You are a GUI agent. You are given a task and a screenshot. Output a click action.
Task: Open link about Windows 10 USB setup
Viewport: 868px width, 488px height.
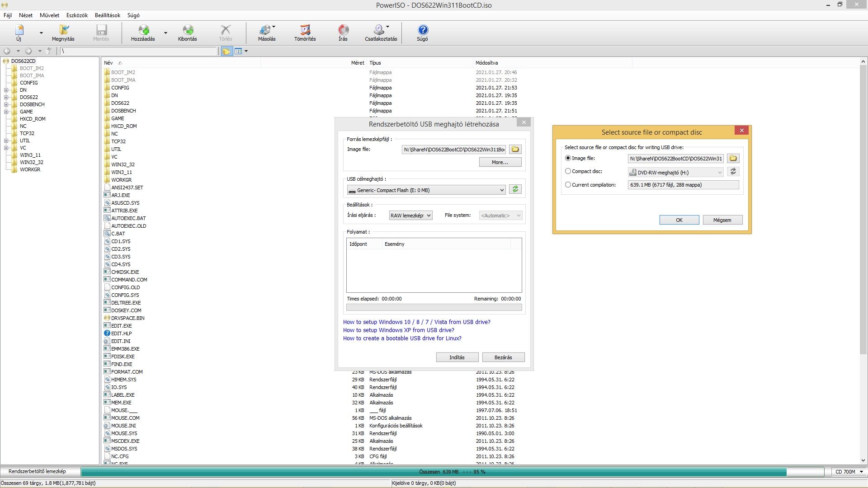pos(416,322)
